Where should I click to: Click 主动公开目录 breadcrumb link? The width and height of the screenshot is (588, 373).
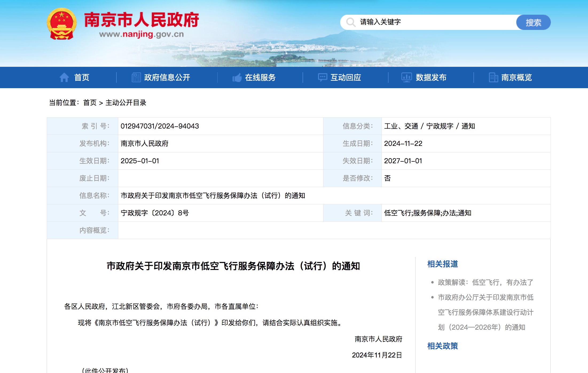coord(126,103)
